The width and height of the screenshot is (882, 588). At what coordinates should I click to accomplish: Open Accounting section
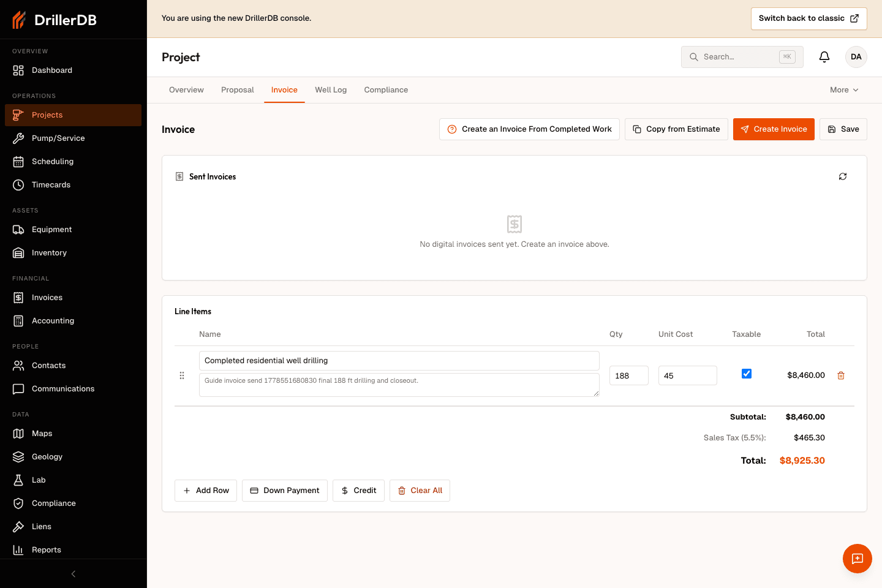(x=73, y=321)
